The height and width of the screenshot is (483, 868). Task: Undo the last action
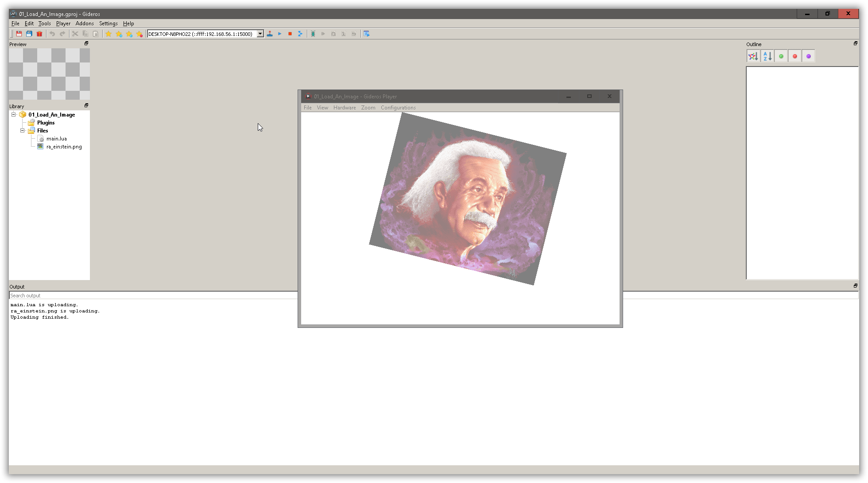[x=51, y=33]
